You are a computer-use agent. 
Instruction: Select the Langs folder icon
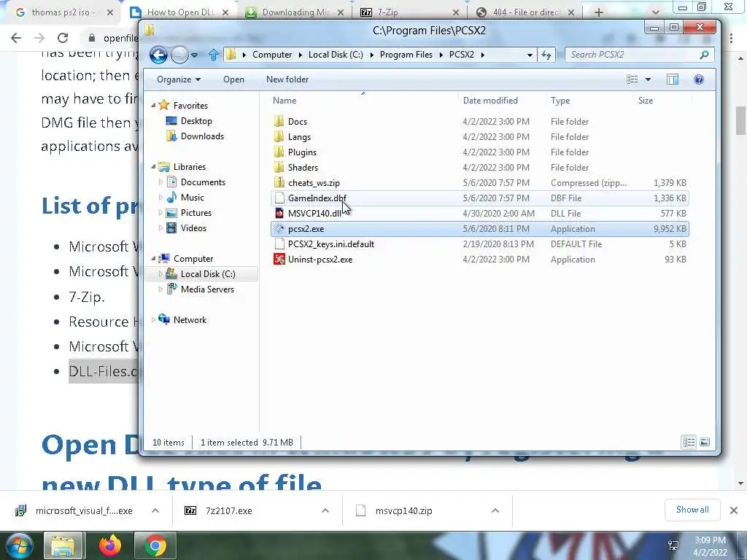click(x=279, y=136)
